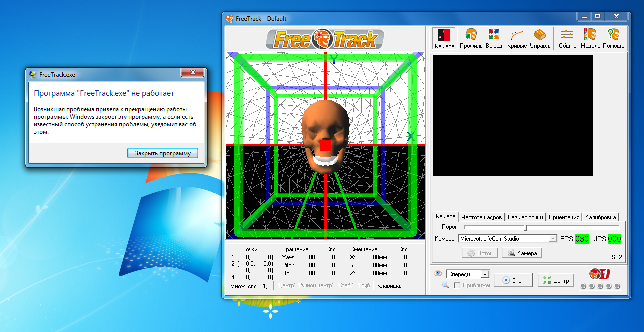Switch to the Камера tab
644x332 pixels.
[446, 216]
